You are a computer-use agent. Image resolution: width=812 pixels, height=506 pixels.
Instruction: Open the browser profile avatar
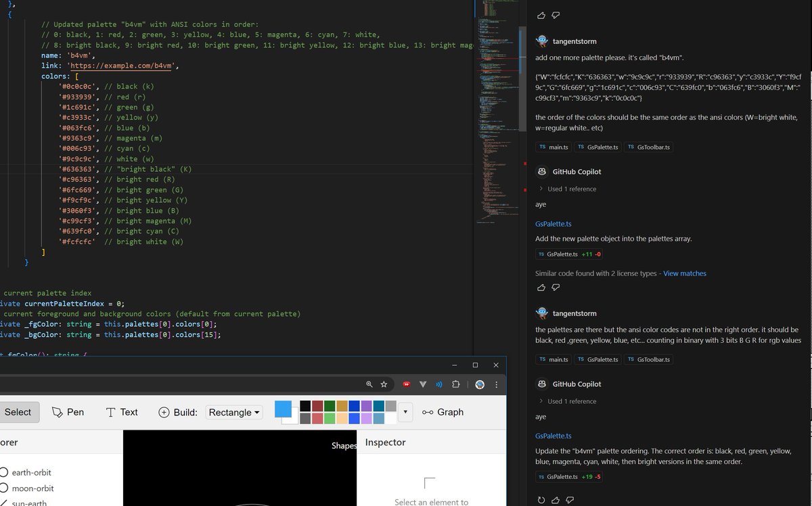click(480, 384)
